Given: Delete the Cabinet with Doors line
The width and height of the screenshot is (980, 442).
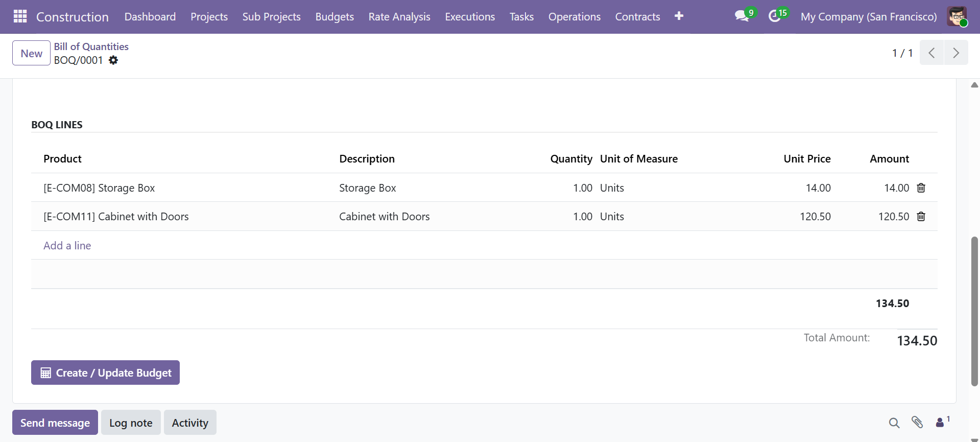Looking at the screenshot, I should (x=921, y=217).
